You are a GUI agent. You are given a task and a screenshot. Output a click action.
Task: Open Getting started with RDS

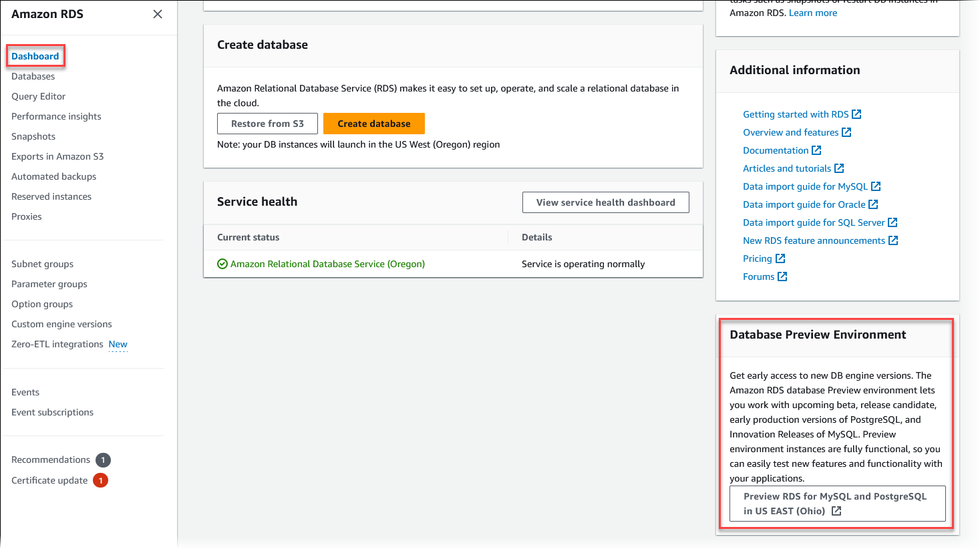click(x=795, y=114)
